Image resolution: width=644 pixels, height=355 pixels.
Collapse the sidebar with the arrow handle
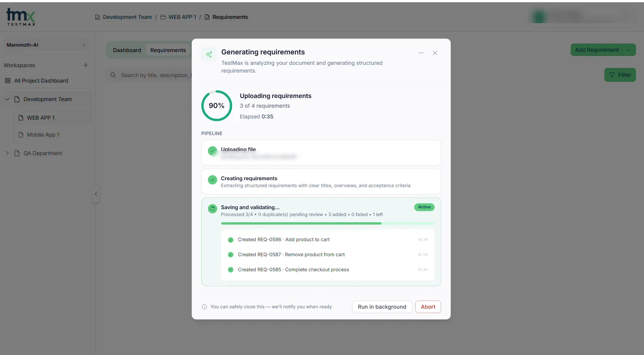(96, 194)
